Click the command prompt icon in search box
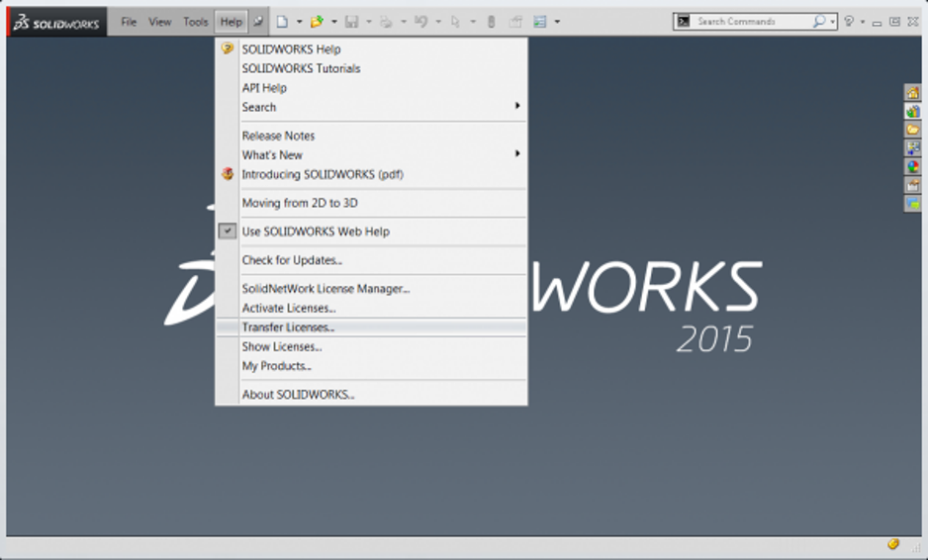Screen dimensions: 928x560 684,22
